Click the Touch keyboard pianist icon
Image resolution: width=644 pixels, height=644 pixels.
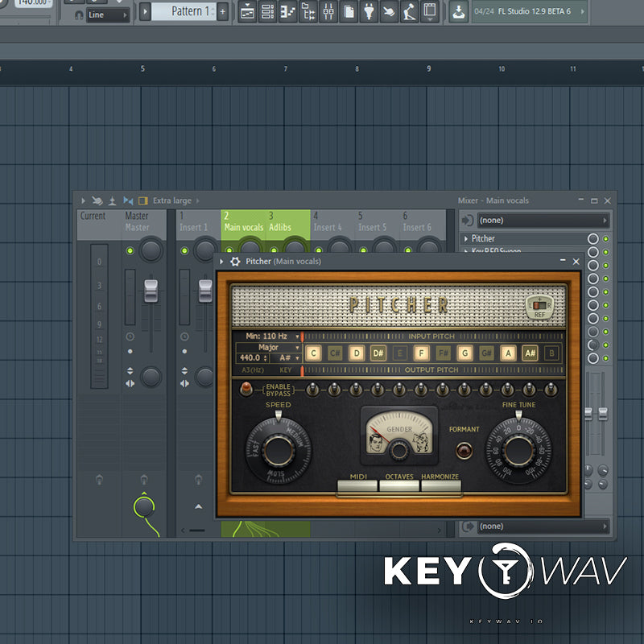[409, 11]
